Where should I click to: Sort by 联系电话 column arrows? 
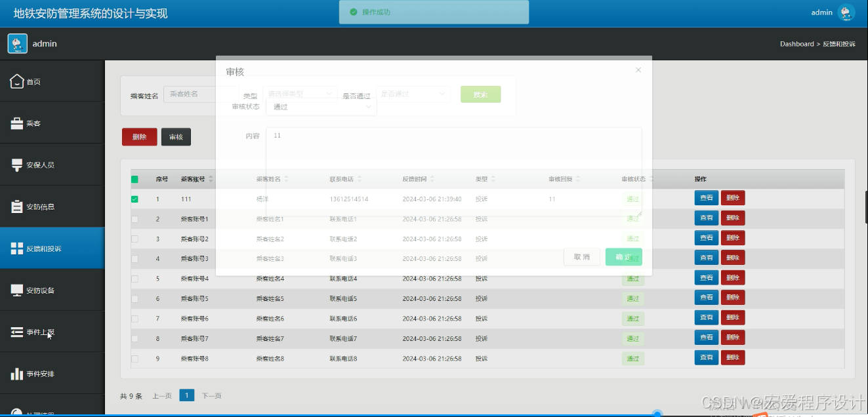point(360,179)
